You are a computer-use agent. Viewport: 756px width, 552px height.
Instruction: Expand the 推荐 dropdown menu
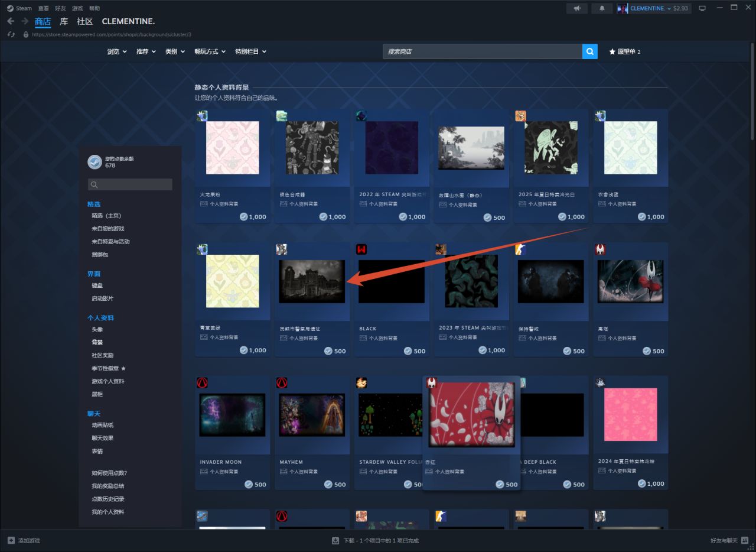[x=146, y=51]
